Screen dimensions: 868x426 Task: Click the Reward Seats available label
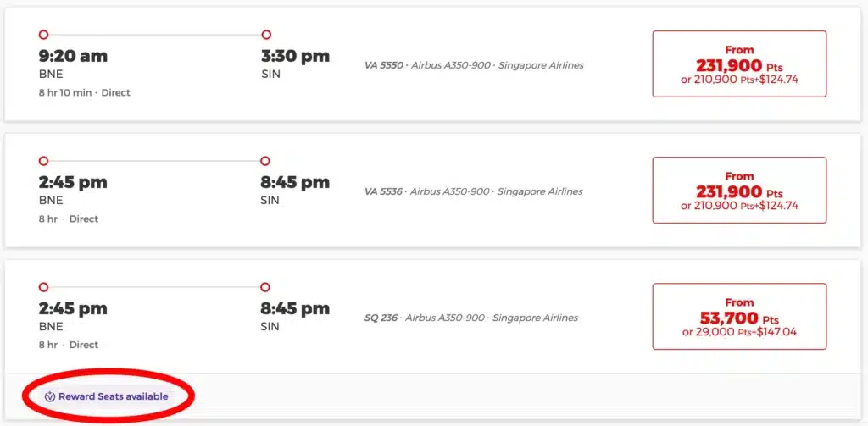point(113,396)
